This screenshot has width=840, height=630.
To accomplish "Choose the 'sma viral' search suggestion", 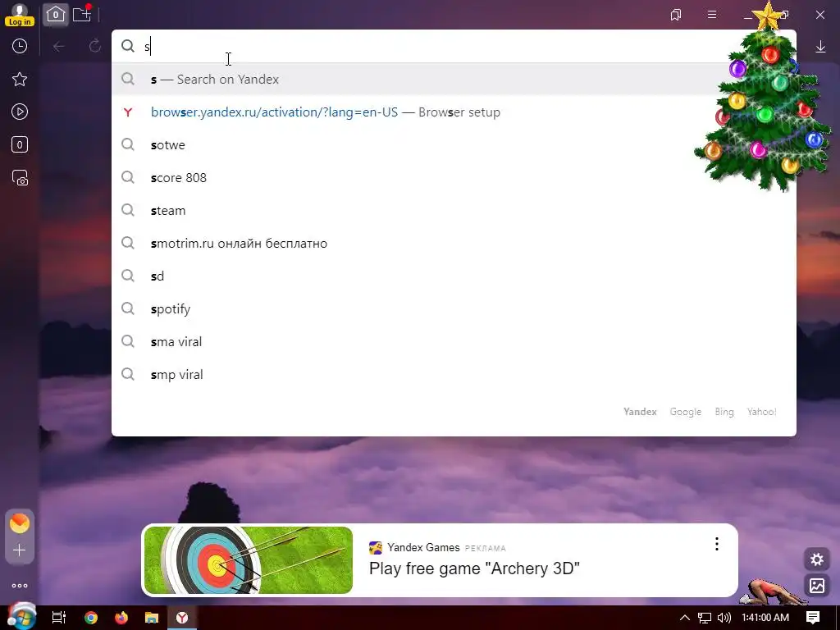I will point(454,342).
